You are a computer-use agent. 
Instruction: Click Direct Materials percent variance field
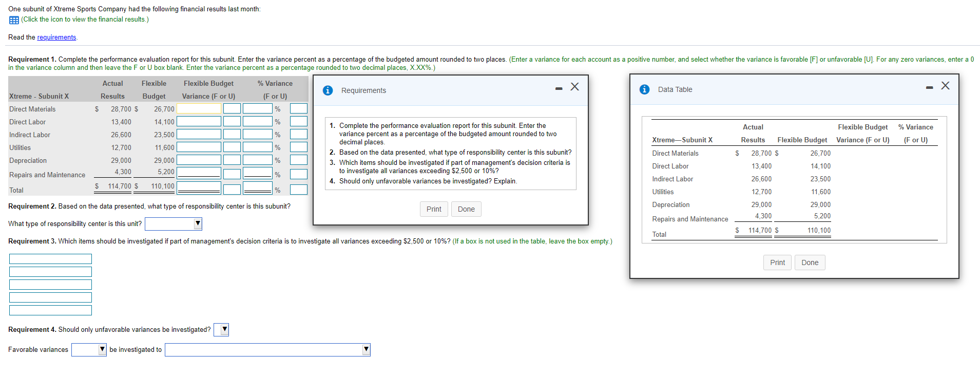pos(258,108)
